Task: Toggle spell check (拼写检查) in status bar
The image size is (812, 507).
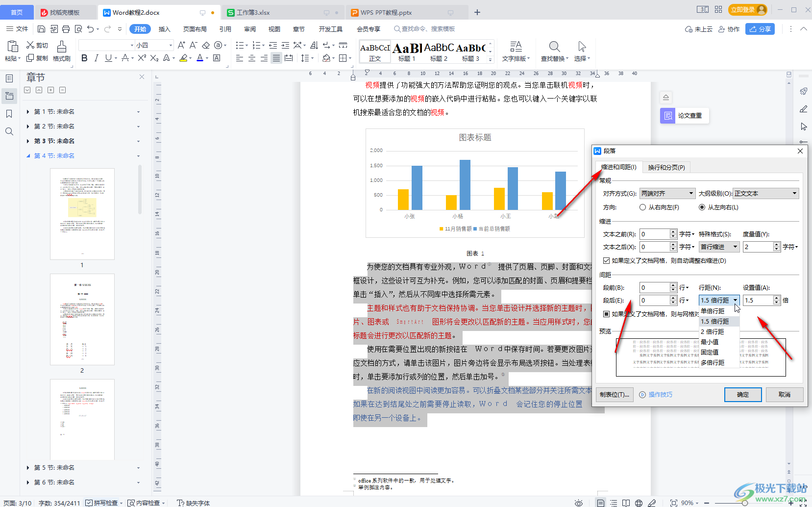Action: [x=103, y=503]
